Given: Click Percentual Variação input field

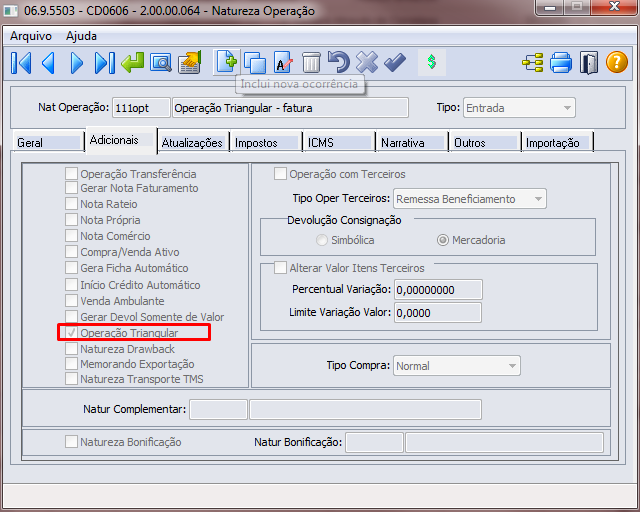Looking at the screenshot, I should pyautogui.click(x=438, y=290).
